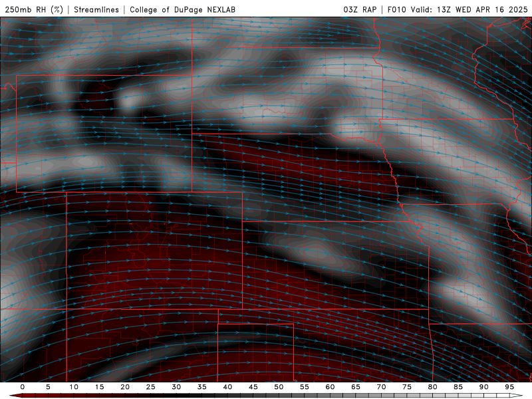532x399 pixels.
Task: Click the colorbar label '80'
Action: pyautogui.click(x=433, y=387)
